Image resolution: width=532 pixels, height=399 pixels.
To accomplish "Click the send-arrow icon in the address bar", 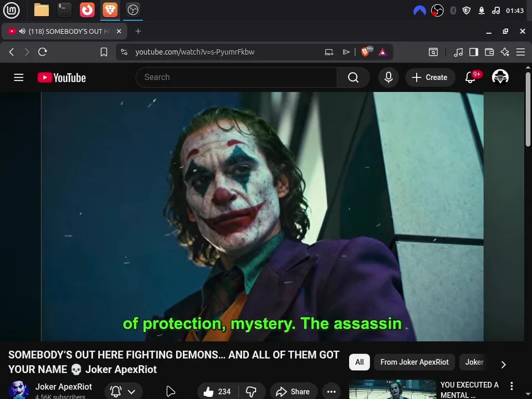I will [x=346, y=52].
